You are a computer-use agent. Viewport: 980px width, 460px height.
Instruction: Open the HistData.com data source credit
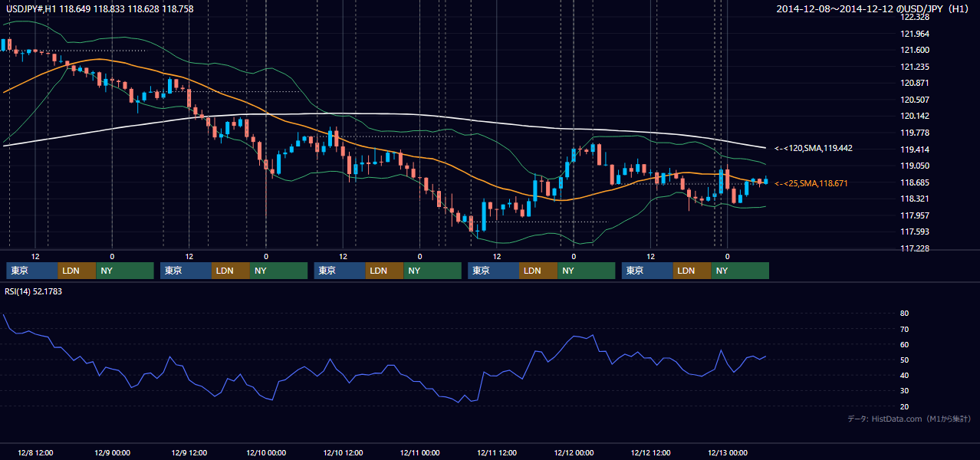[909, 419]
